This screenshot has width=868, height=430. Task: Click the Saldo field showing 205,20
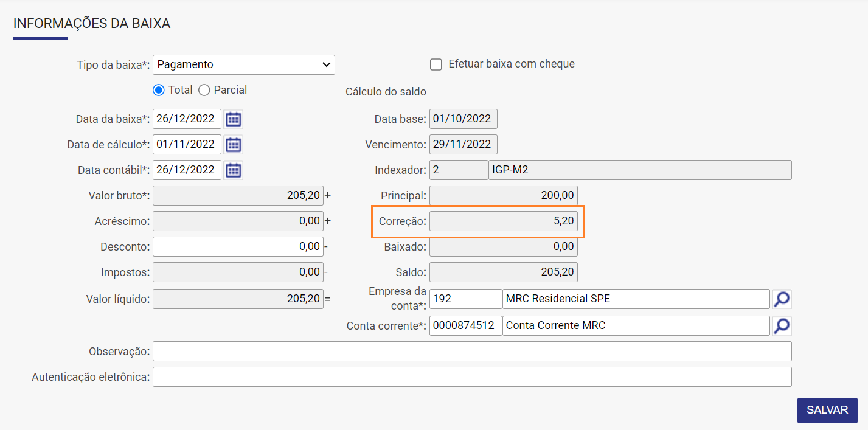point(504,272)
